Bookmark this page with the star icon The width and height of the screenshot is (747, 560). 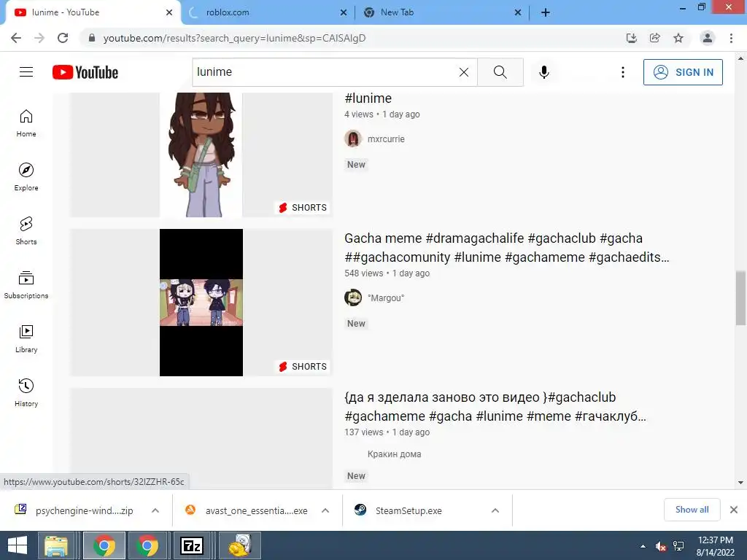[678, 38]
